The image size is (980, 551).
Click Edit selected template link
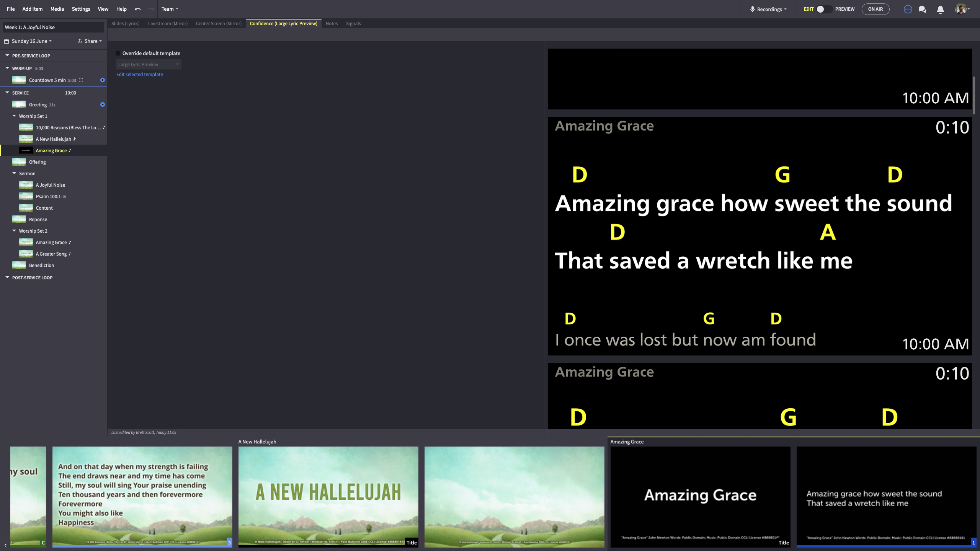pos(139,75)
